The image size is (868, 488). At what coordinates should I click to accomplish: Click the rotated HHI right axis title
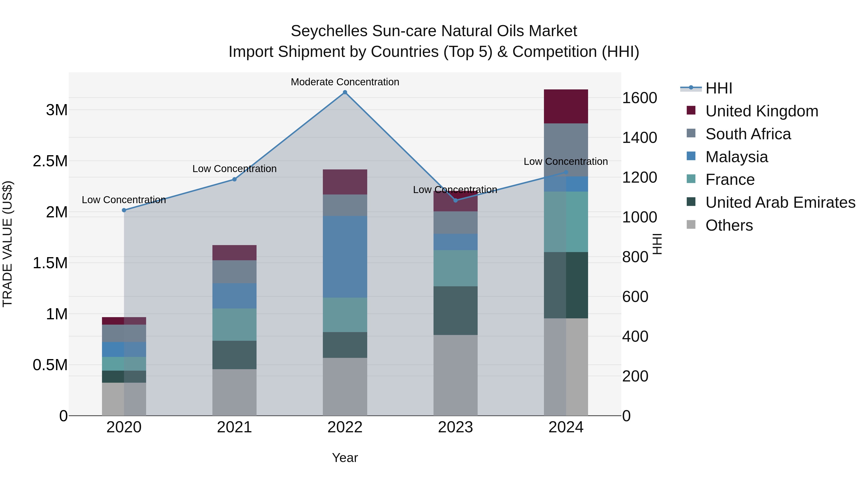(658, 244)
